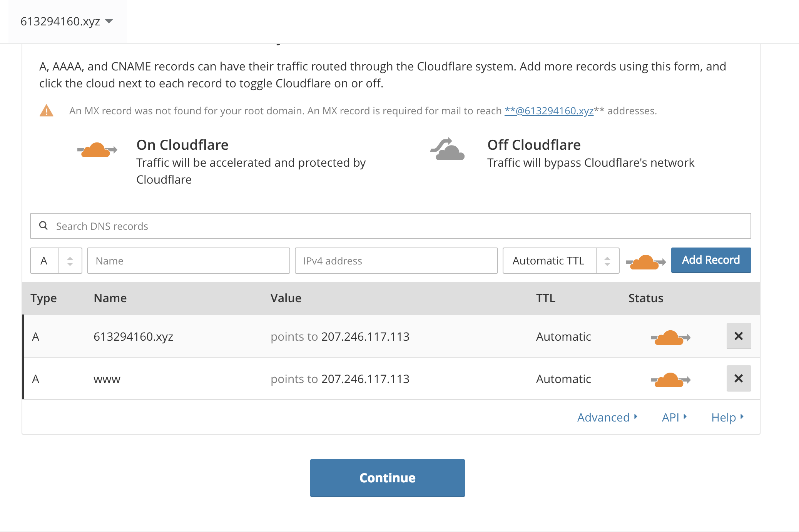Click the TTL column header

[x=546, y=298]
